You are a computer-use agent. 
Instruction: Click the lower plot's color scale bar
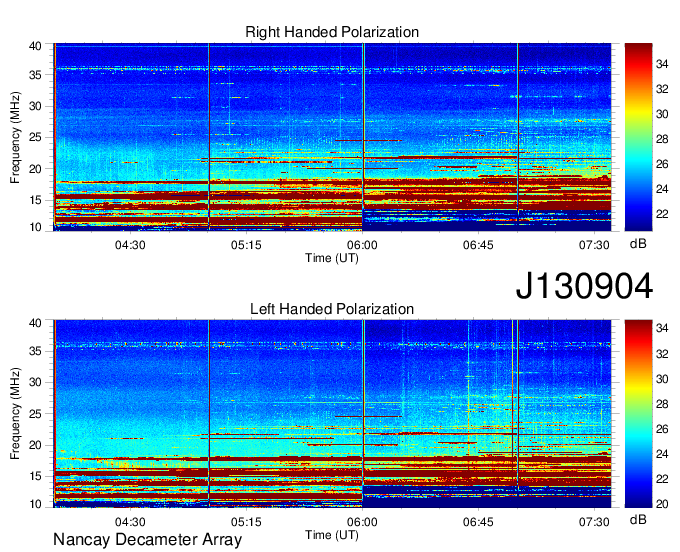(x=638, y=414)
